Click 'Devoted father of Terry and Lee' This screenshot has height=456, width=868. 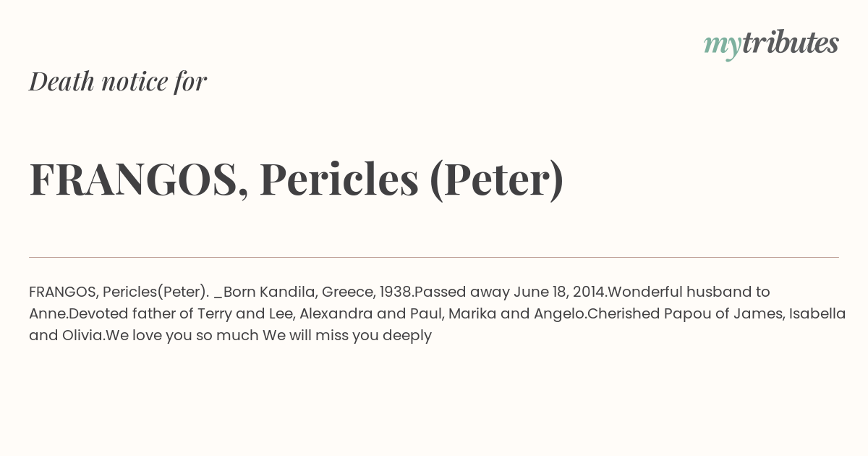(181, 313)
